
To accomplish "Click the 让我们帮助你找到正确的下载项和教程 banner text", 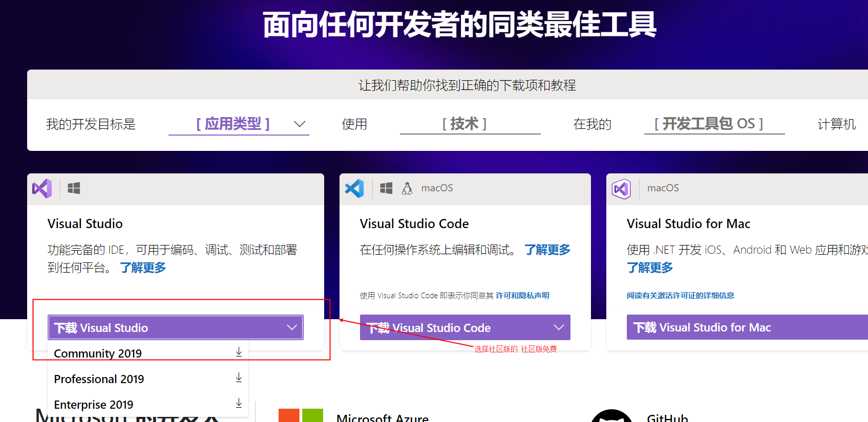I will coord(467,85).
